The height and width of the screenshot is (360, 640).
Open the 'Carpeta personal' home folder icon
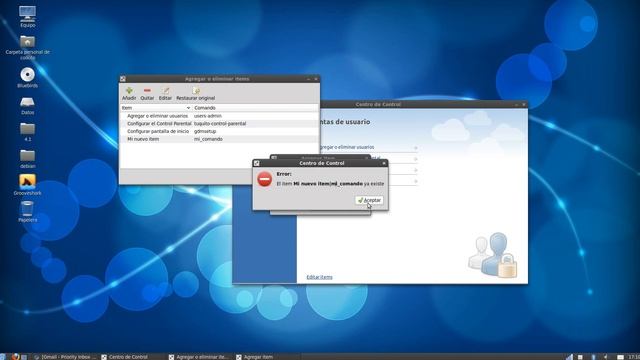[x=27, y=47]
